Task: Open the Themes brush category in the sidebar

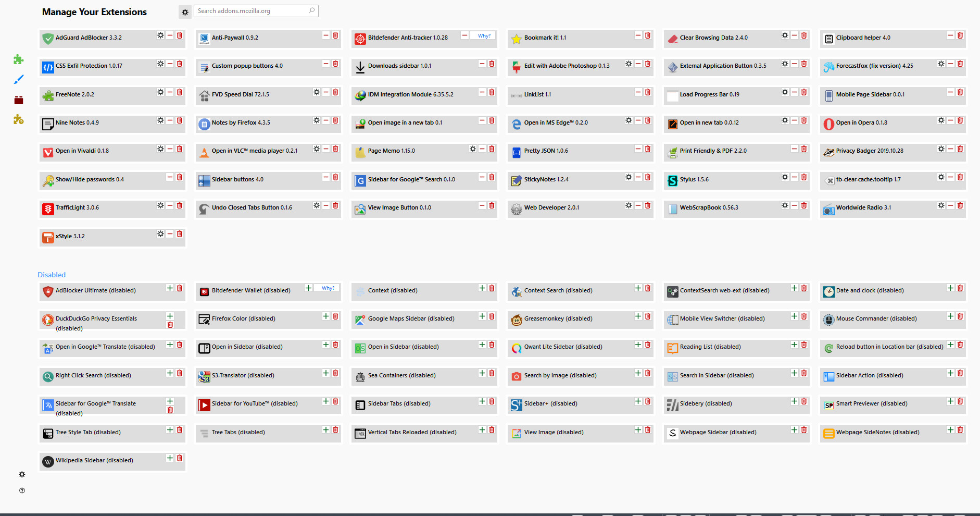Action: (19, 79)
